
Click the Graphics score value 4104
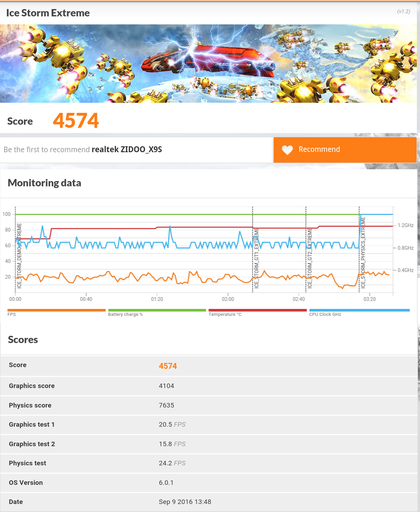click(166, 386)
